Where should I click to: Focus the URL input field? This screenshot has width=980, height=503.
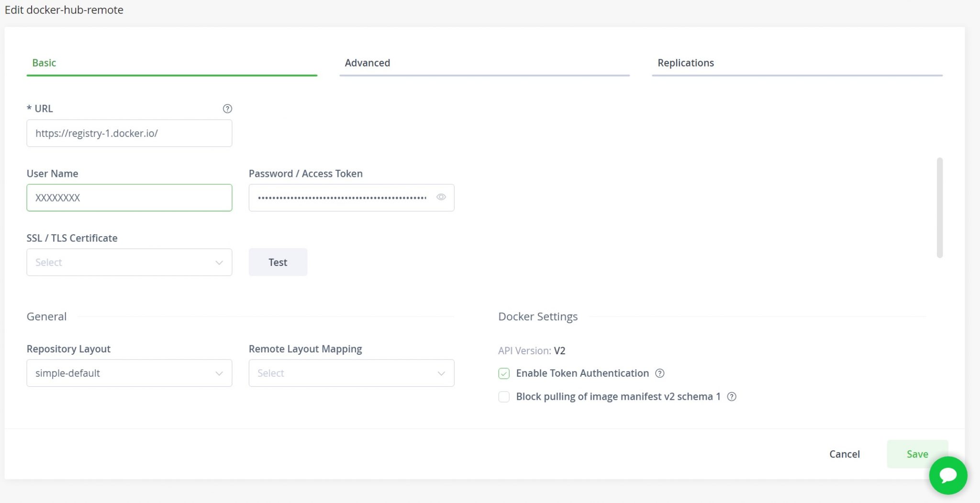pos(129,133)
